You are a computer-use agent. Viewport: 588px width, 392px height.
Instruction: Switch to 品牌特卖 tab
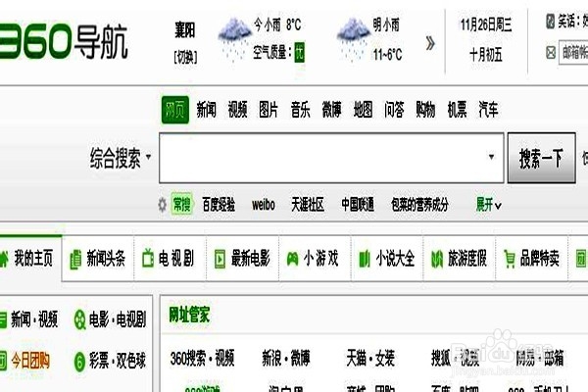click(x=532, y=259)
